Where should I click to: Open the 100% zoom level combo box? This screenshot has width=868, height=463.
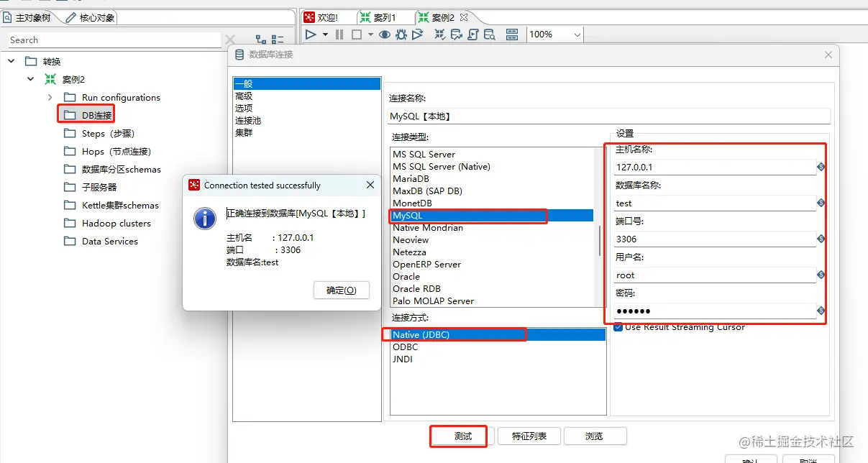555,35
